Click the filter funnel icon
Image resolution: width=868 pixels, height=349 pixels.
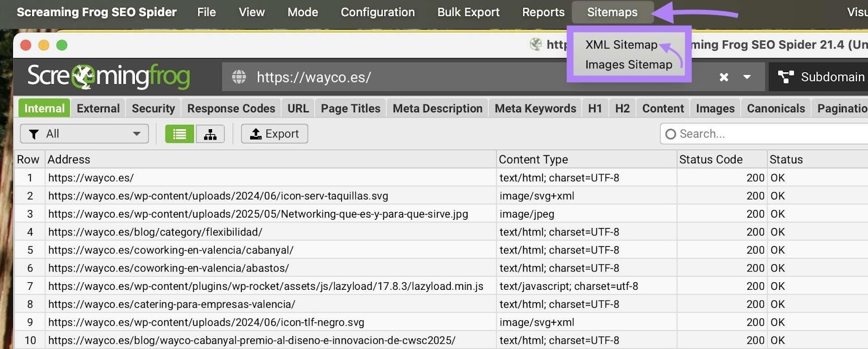click(34, 134)
